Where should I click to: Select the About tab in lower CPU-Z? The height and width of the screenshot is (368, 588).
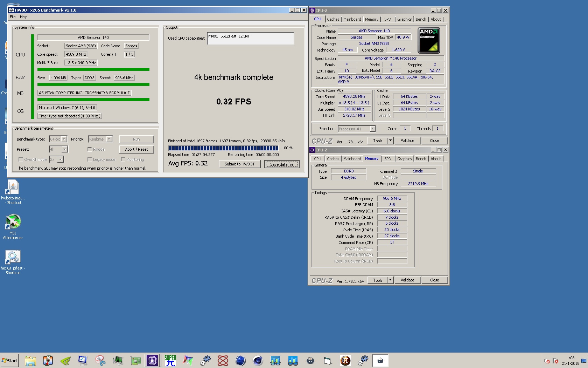pos(435,159)
